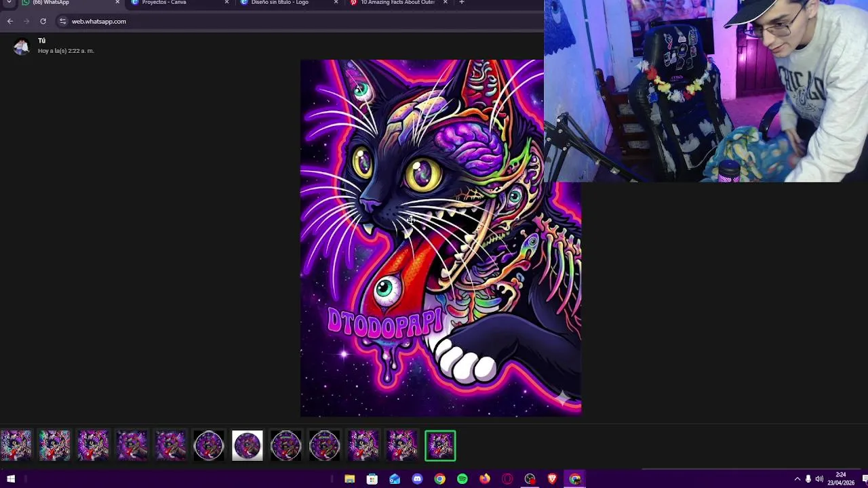868x488 pixels.
Task: Open Discord from the taskbar
Action: point(418,479)
